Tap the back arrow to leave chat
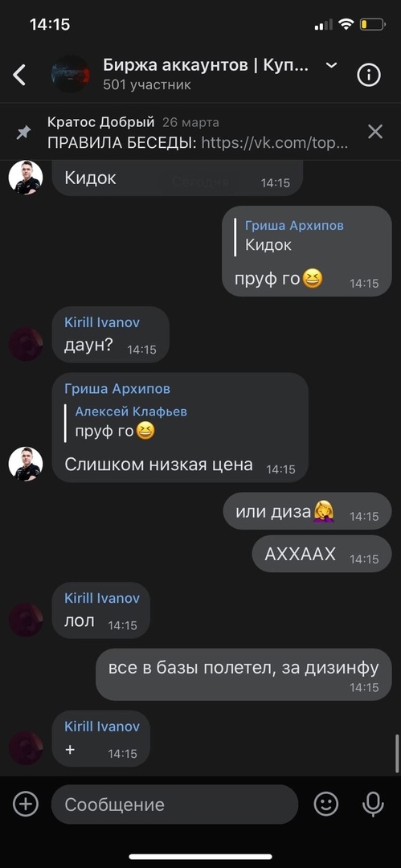Screen dimensions: 401x868 (19, 75)
